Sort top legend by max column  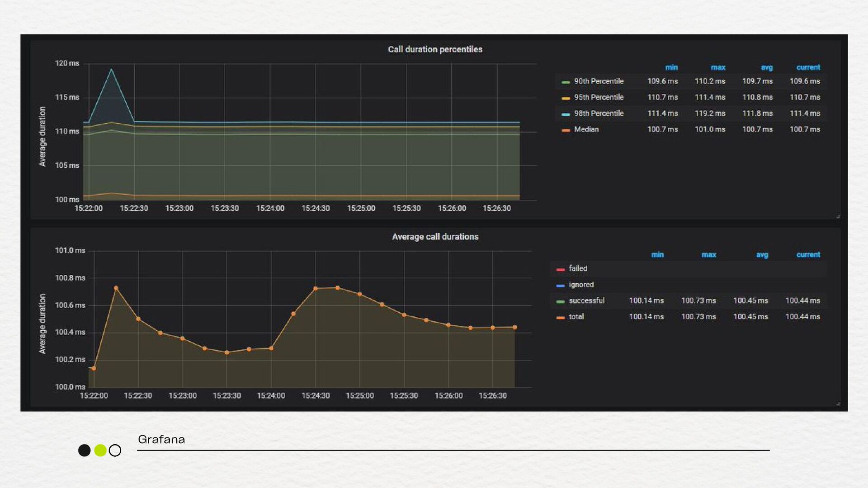click(717, 67)
